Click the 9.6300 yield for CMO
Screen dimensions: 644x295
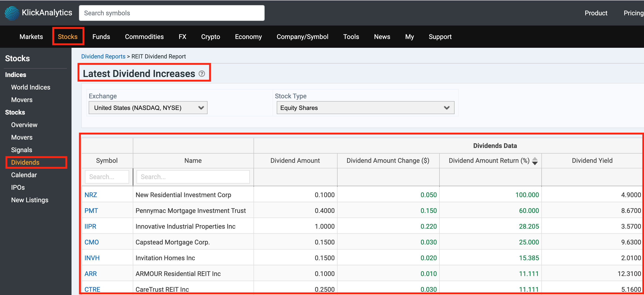(x=631, y=242)
